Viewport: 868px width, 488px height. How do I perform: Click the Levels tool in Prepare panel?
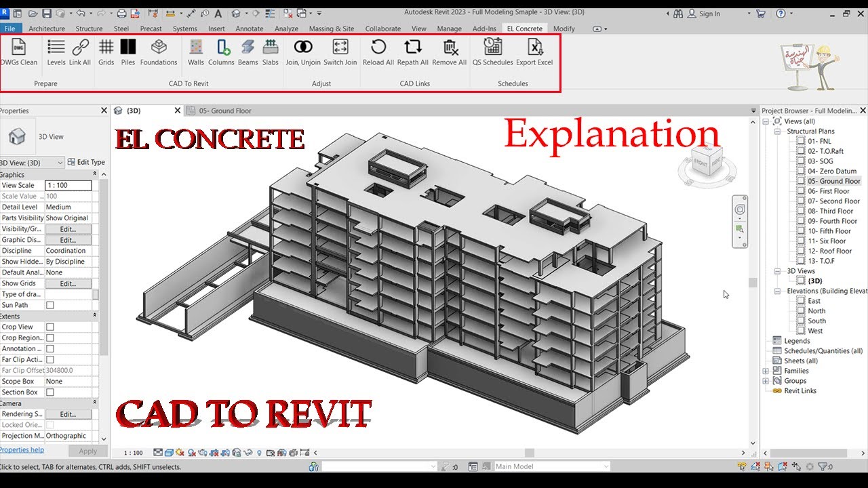click(56, 52)
